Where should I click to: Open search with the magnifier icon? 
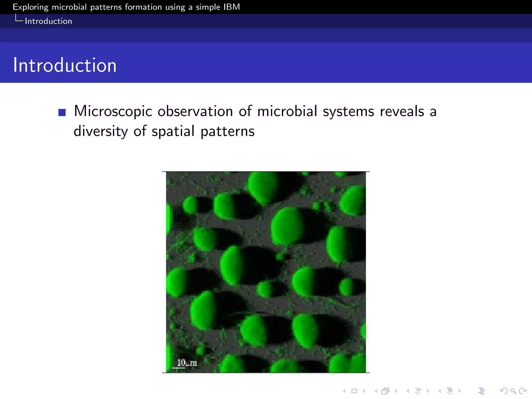(x=513, y=391)
